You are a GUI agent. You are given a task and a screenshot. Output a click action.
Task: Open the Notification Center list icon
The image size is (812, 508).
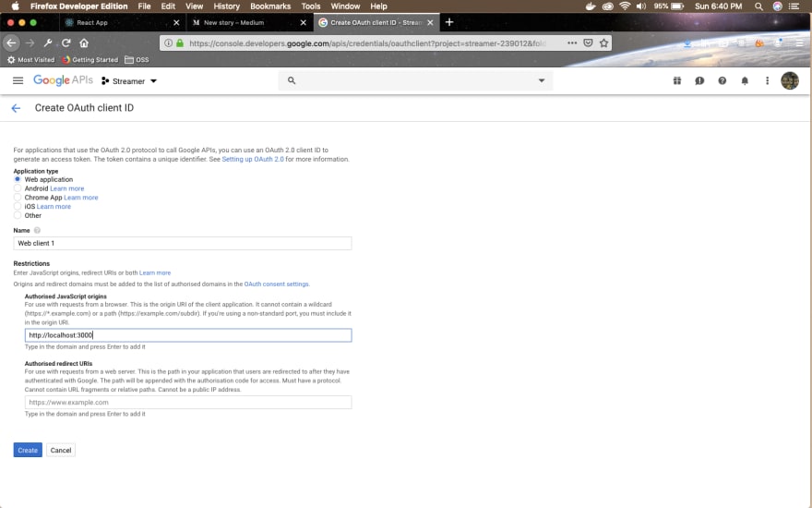tap(794, 6)
